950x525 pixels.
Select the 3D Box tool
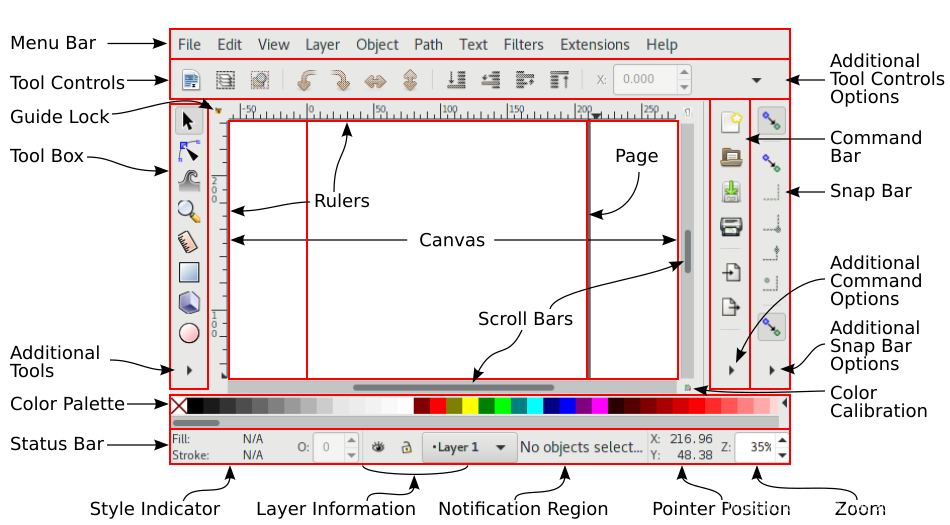(189, 302)
